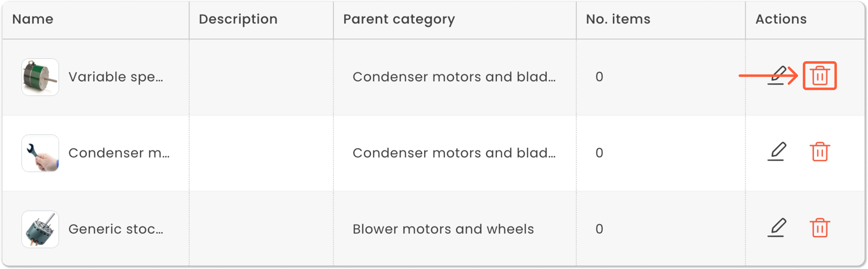This screenshot has width=868, height=269.
Task: Delete the Condenser m... category row
Action: (819, 152)
